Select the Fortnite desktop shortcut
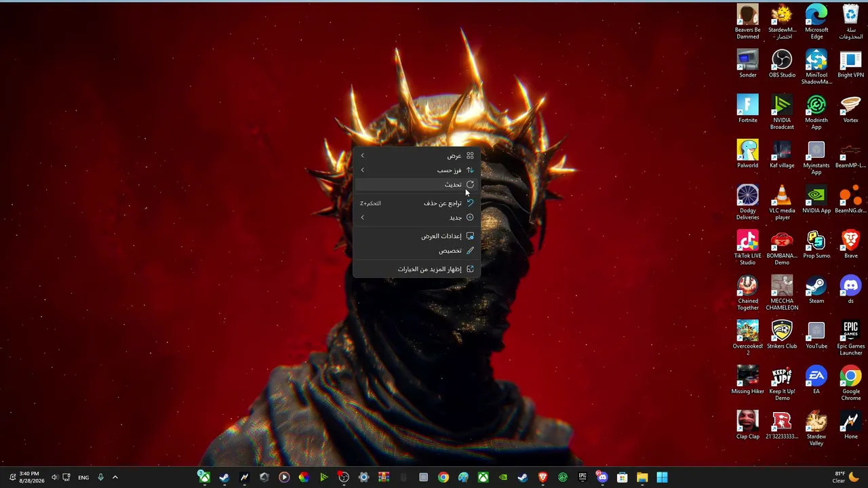868x488 pixels. (x=748, y=109)
